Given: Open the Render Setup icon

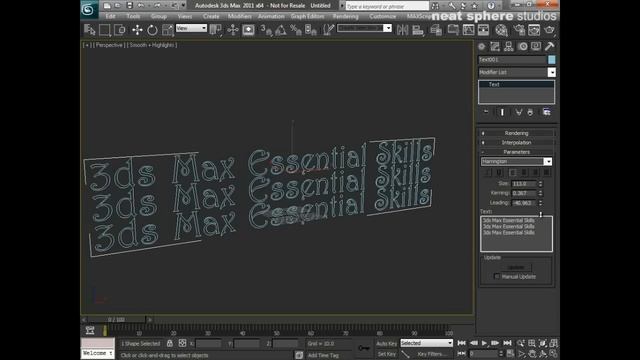Looking at the screenshot, I should (519, 30).
